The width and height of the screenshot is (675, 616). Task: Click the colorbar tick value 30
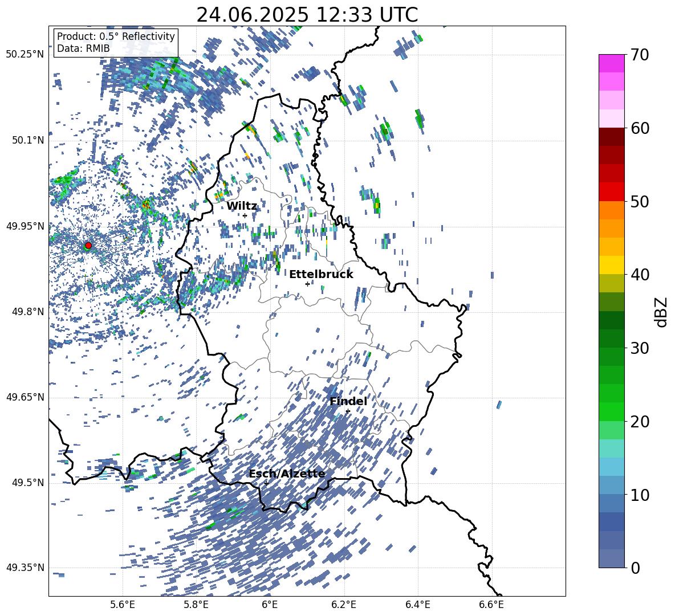(x=640, y=348)
